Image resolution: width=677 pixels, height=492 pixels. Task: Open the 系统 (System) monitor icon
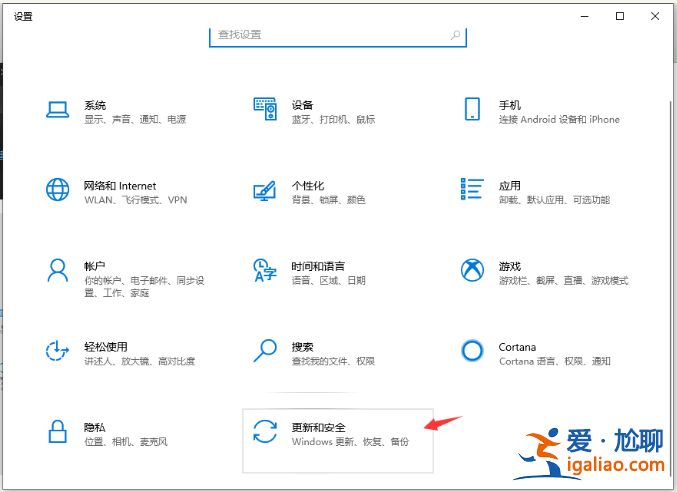[x=57, y=110]
